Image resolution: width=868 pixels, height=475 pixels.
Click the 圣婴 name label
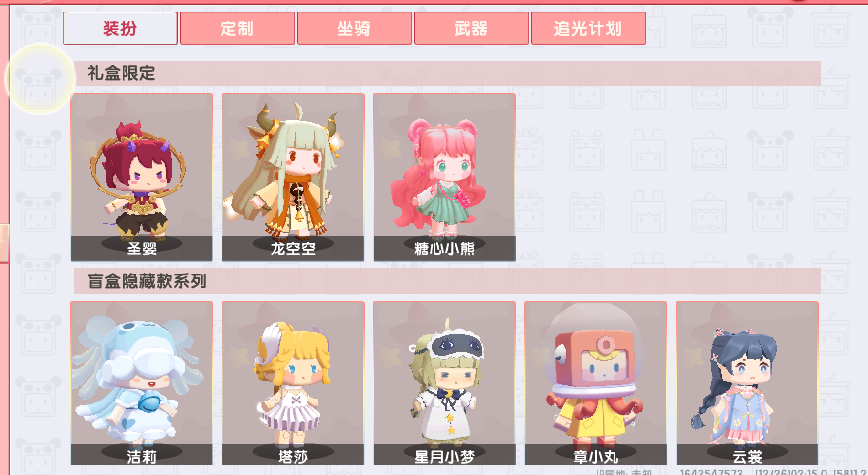tap(142, 249)
